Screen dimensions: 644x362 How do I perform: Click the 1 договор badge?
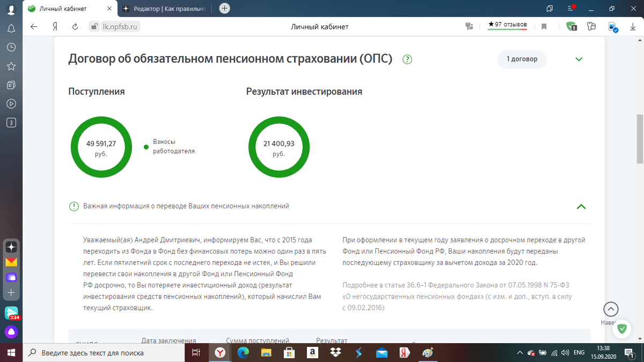point(522,59)
